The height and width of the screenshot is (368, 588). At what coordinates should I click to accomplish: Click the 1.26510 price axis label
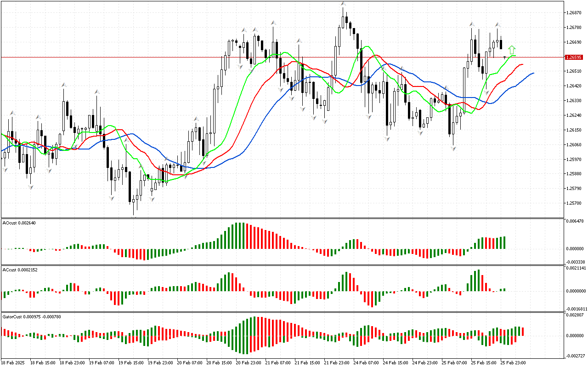pos(574,71)
